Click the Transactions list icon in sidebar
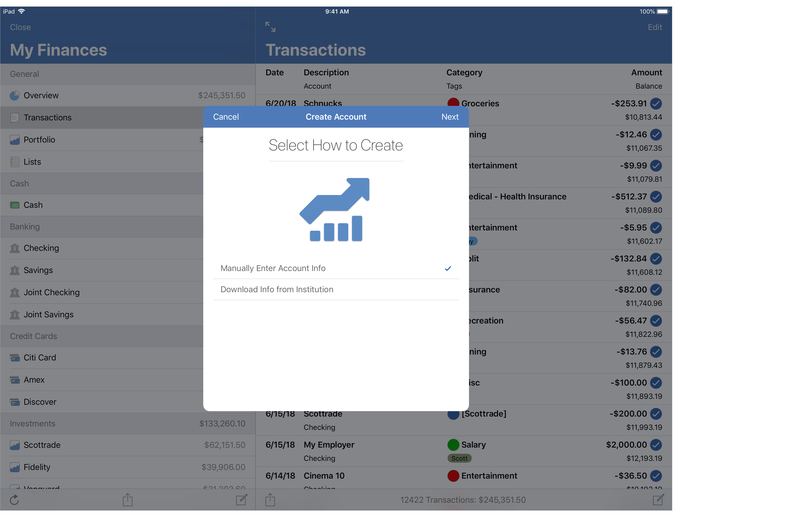 15,118
